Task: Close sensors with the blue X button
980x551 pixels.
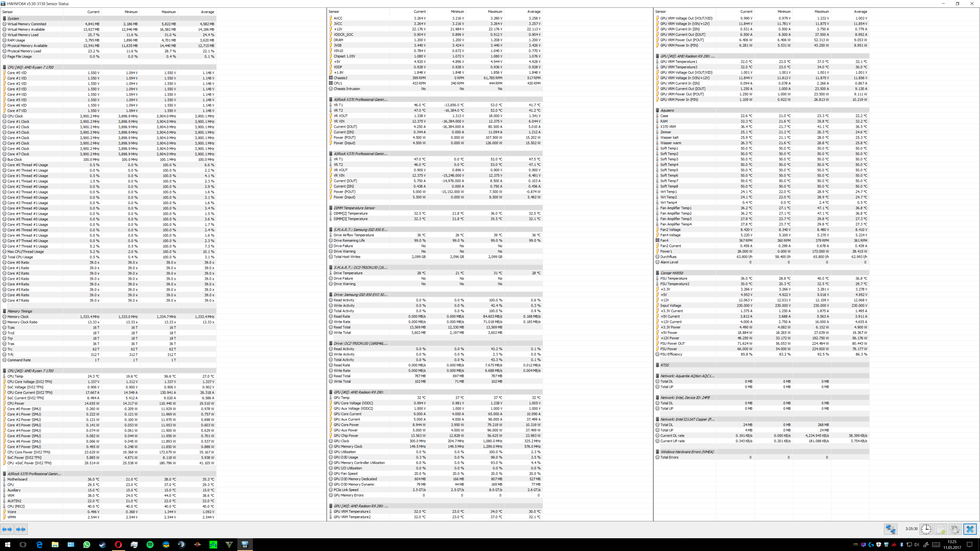Action: (x=970, y=529)
